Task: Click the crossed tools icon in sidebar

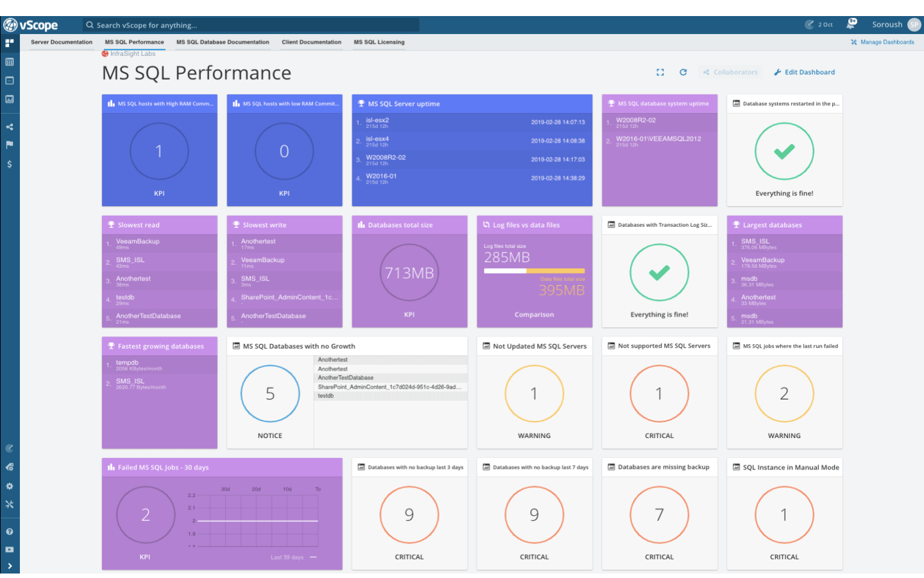Action: (x=9, y=505)
